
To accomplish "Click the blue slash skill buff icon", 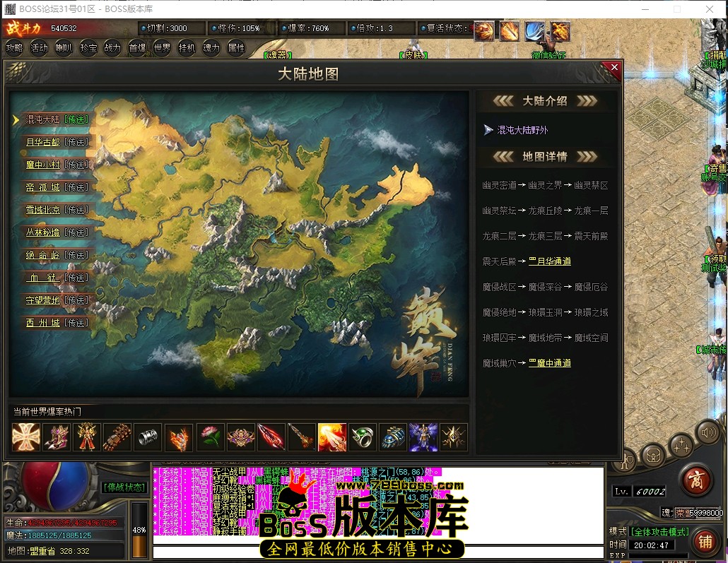I will point(534,30).
